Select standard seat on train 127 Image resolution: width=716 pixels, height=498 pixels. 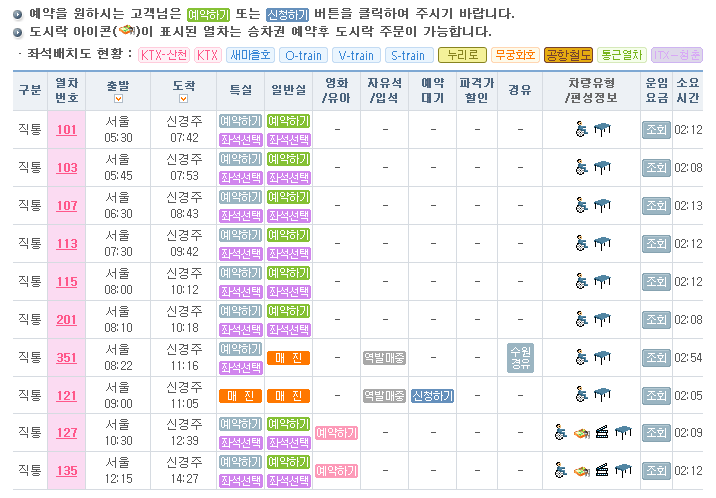click(x=289, y=443)
